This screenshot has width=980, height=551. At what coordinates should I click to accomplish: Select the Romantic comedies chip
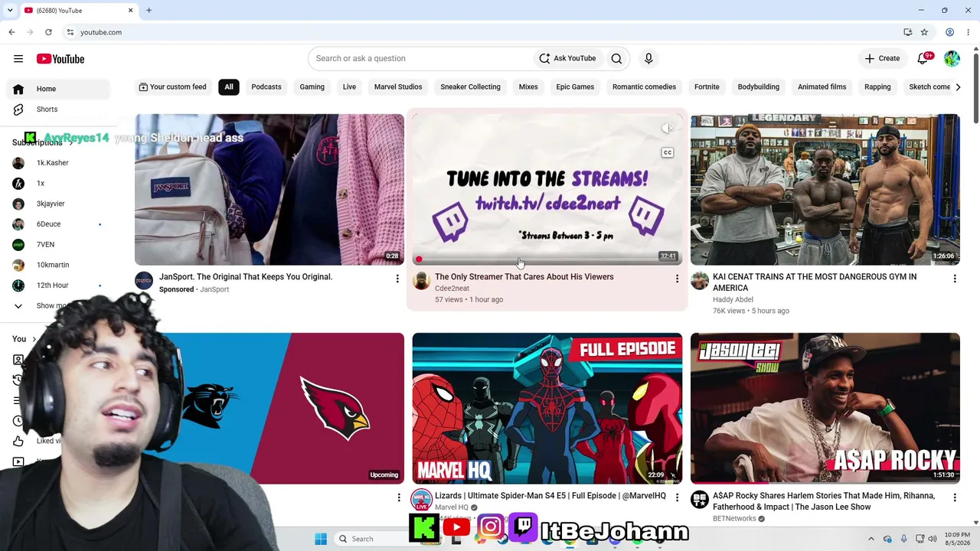pyautogui.click(x=644, y=86)
